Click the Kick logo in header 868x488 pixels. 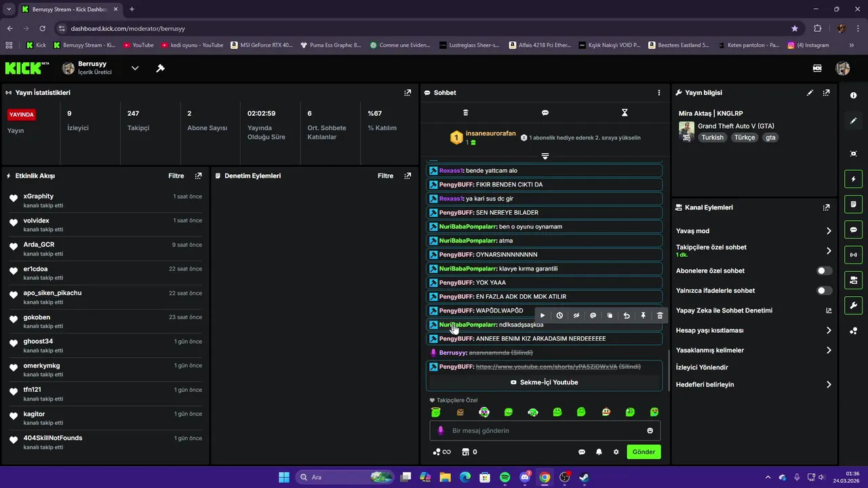[x=27, y=68]
